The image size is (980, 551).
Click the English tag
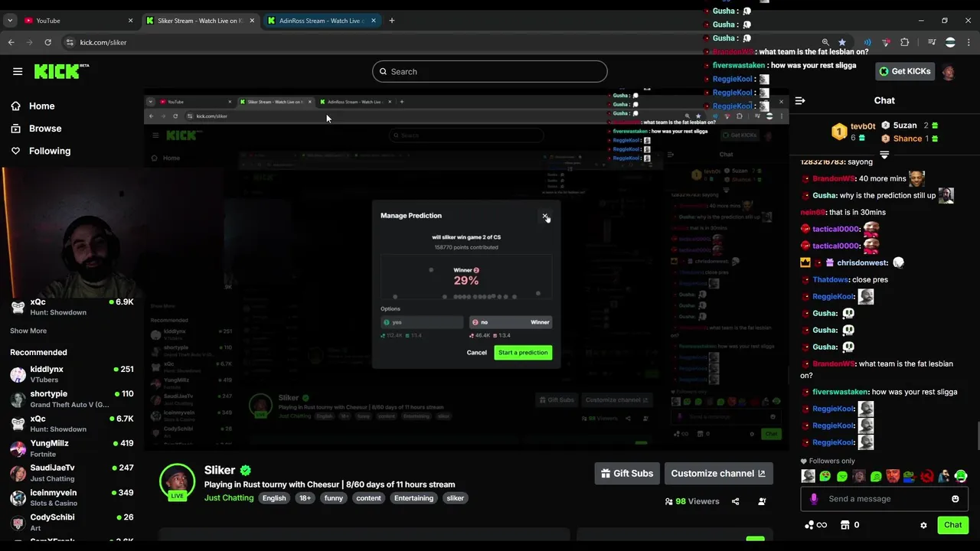(x=274, y=498)
